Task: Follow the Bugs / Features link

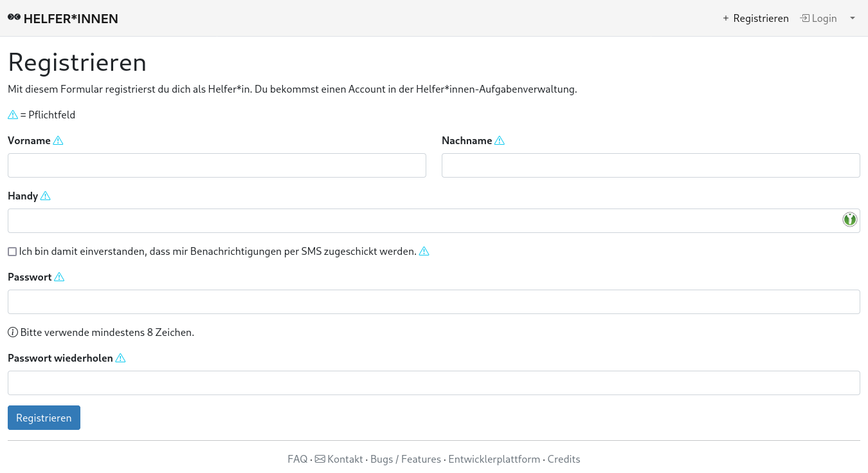Action: tap(406, 459)
